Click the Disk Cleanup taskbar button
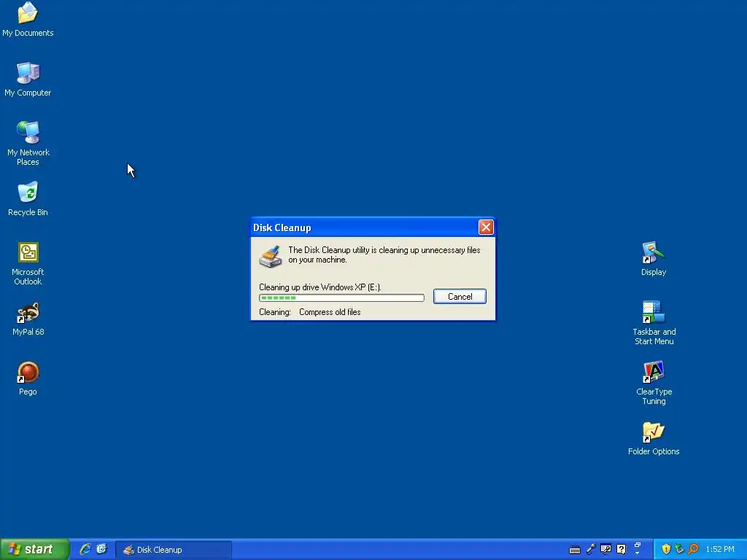The image size is (747, 560). [x=174, y=550]
